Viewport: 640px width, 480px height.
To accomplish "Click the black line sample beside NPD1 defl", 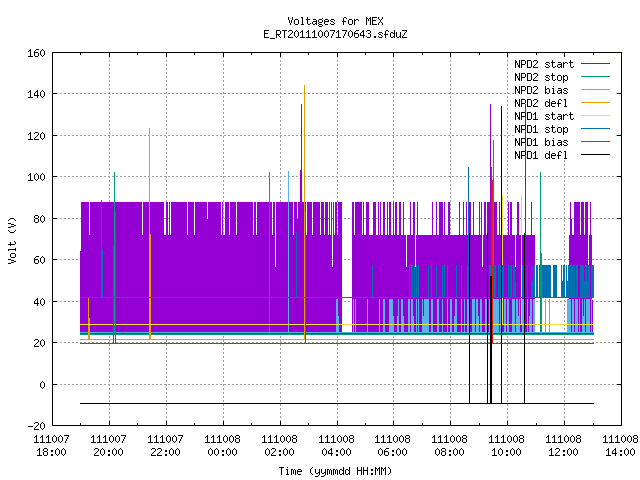I will (595, 155).
